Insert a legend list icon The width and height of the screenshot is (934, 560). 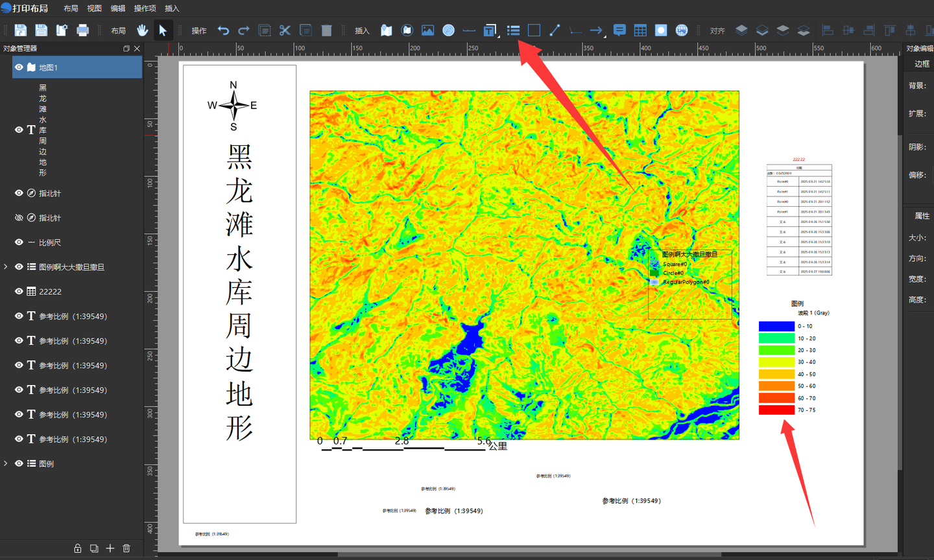tap(513, 30)
